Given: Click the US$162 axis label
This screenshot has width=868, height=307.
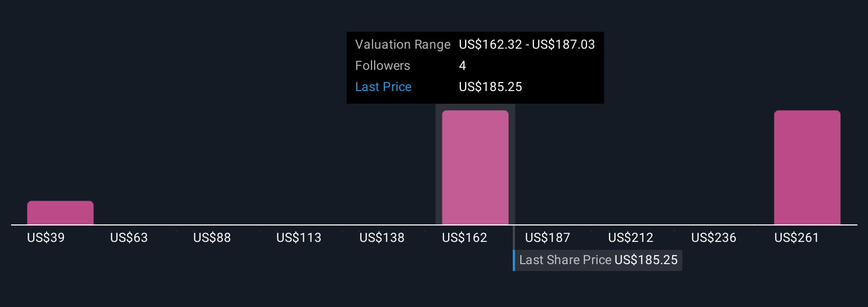Looking at the screenshot, I should point(465,238).
